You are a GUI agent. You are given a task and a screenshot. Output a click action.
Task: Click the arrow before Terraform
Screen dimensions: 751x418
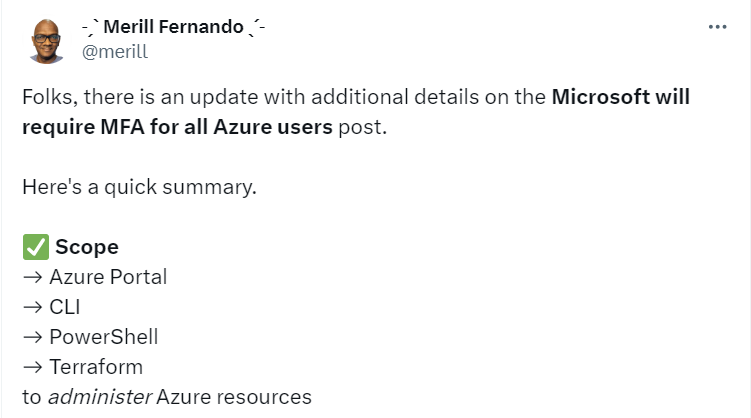(x=33, y=367)
